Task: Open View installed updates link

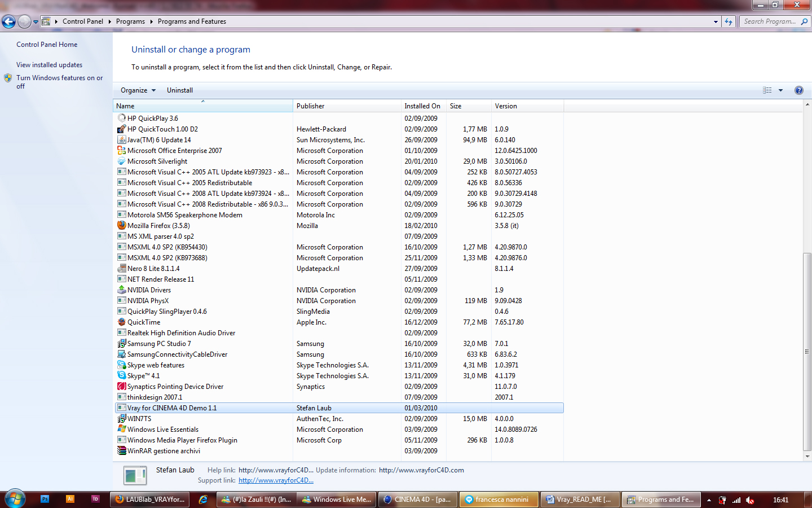Action: pyautogui.click(x=49, y=65)
